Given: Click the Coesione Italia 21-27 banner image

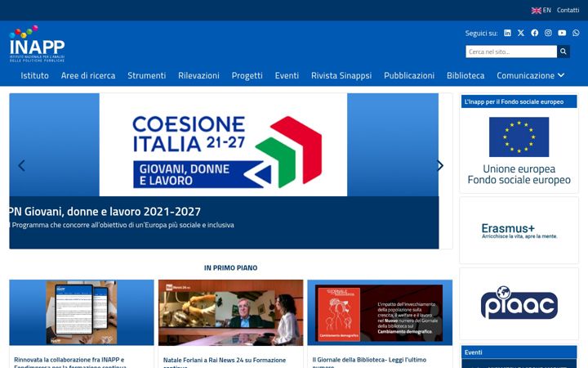Looking at the screenshot, I should pos(223,145).
